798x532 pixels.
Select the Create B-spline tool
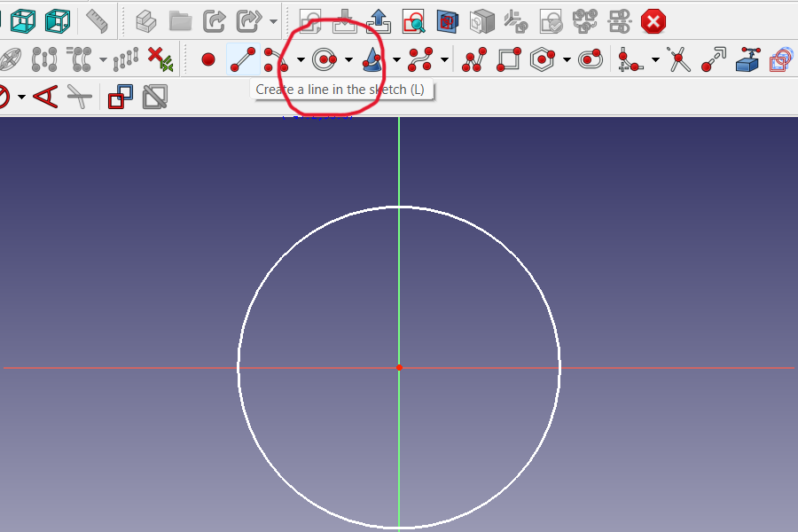[x=421, y=60]
